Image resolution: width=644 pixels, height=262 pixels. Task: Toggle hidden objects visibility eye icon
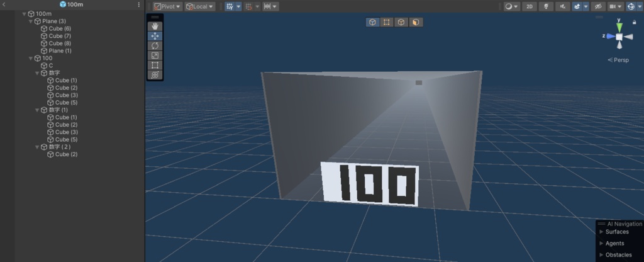598,6
